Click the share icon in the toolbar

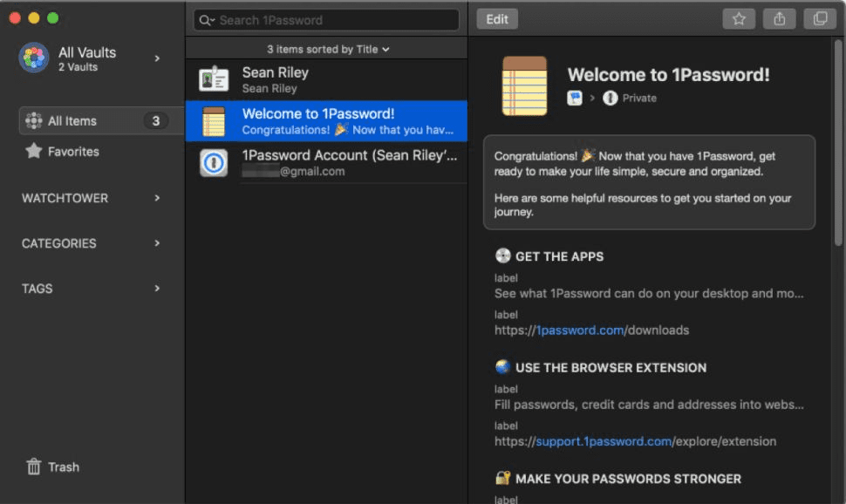[x=779, y=19]
